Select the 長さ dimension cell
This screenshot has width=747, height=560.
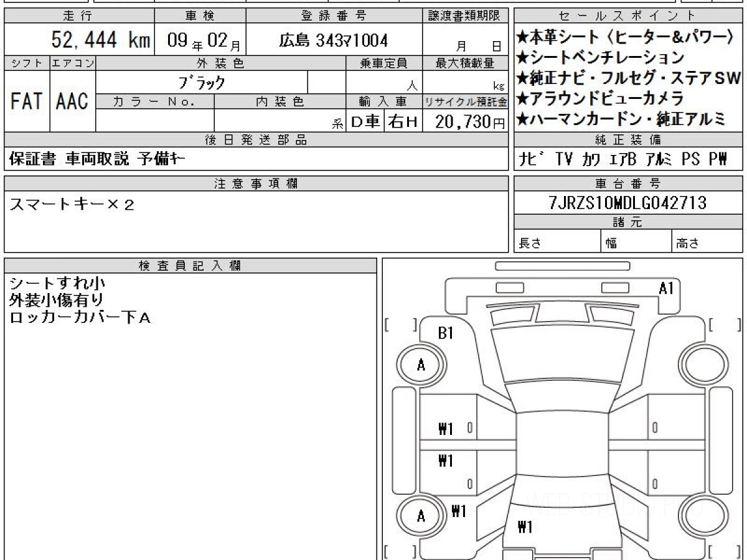[557, 241]
